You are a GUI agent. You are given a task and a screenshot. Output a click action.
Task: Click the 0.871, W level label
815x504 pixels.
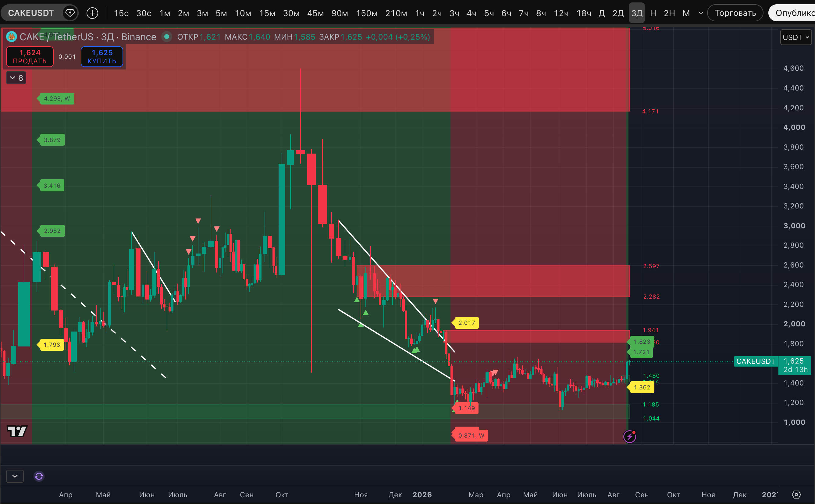coord(470,435)
